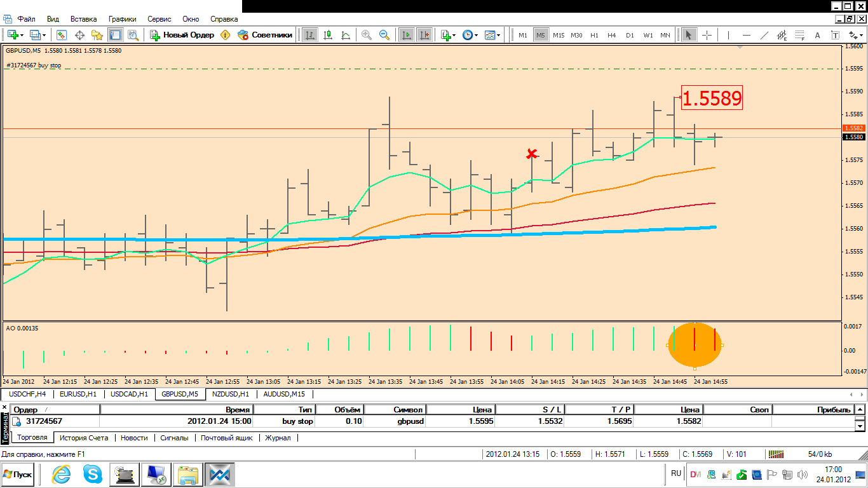
Task: Open the История Счета terminal tab
Action: [83, 438]
